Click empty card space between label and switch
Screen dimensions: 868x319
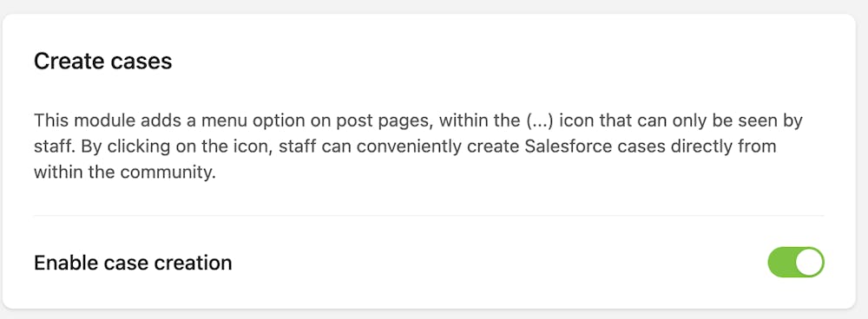click(x=498, y=263)
